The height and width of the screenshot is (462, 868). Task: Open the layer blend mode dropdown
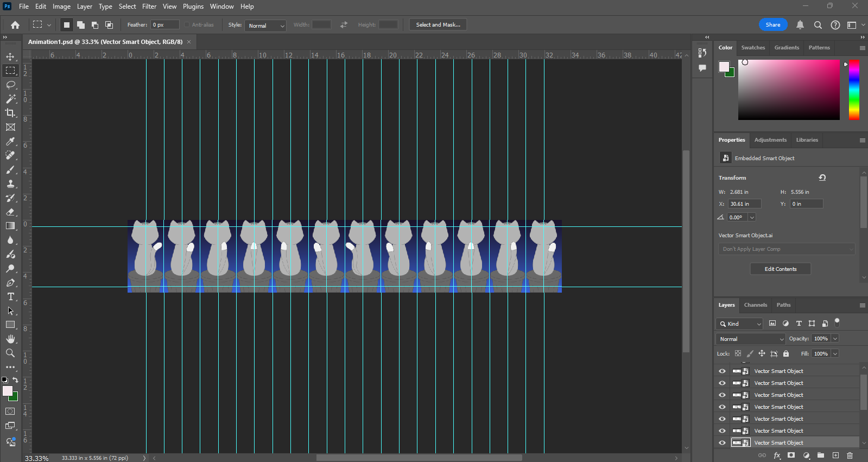click(x=750, y=339)
